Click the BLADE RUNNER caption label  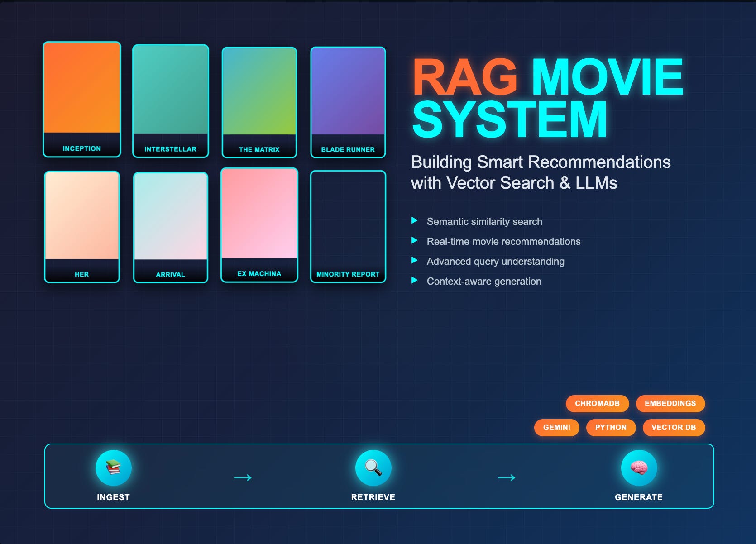(348, 149)
